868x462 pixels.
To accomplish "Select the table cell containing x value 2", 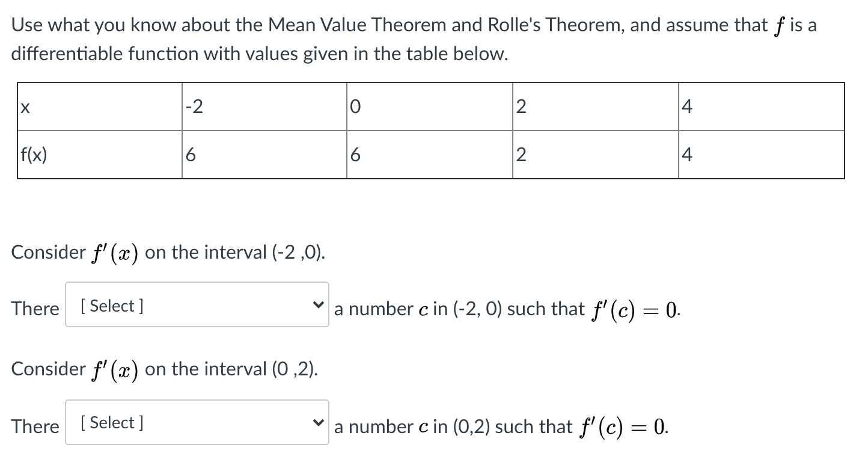I will (x=595, y=105).
